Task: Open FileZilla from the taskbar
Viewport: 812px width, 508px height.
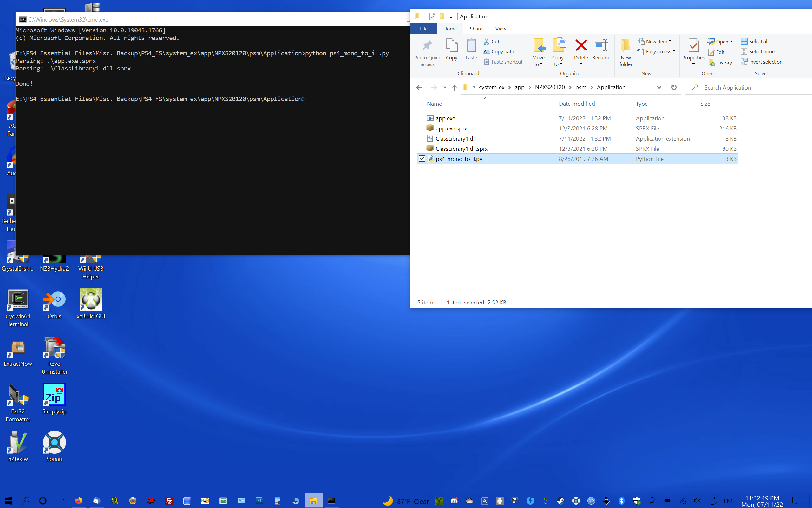Action: click(169, 501)
